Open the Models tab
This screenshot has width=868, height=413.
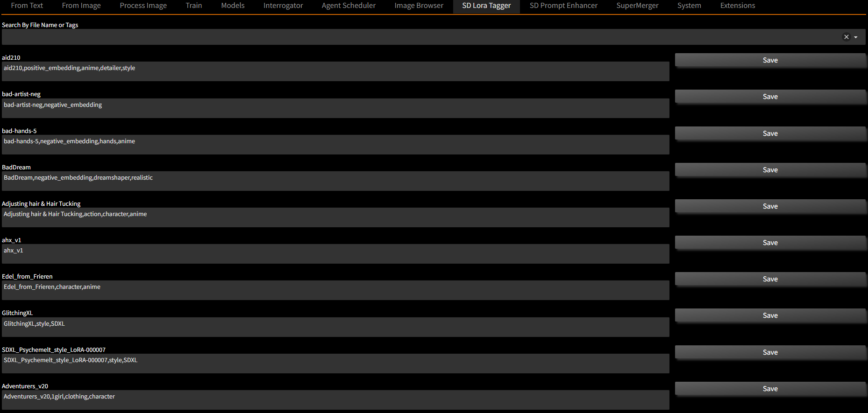click(x=233, y=6)
